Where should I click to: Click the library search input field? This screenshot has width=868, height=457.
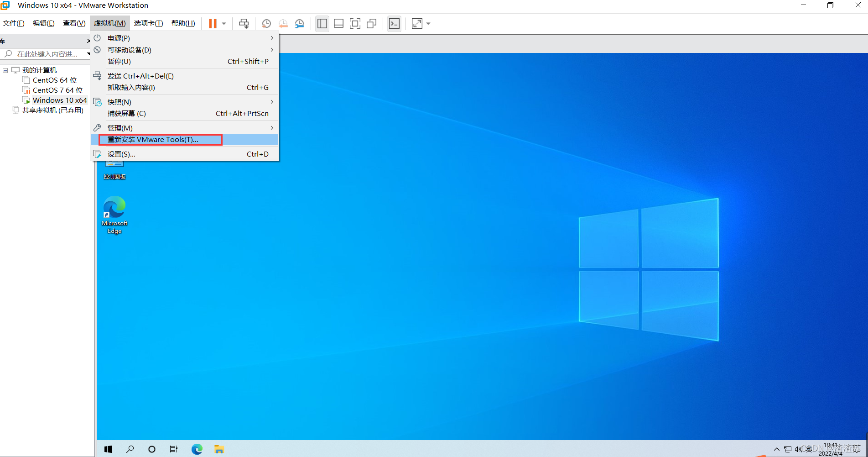tap(48, 54)
